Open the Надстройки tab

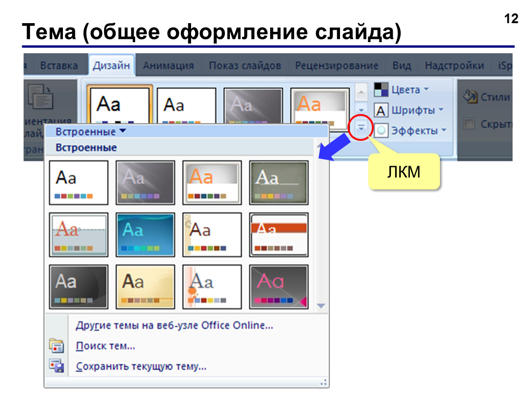(454, 65)
